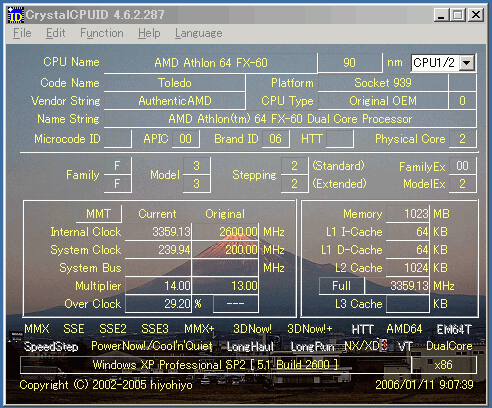Open the Function menu
This screenshot has width=492, height=408.
click(x=102, y=33)
